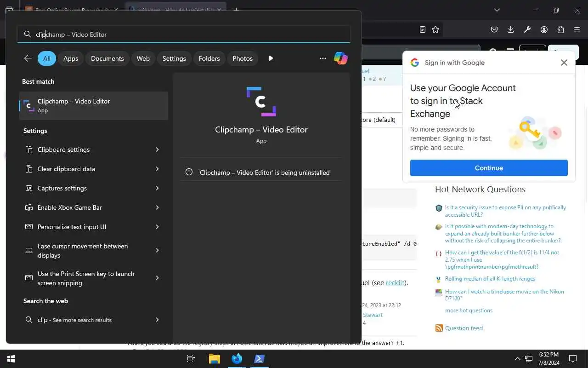This screenshot has width=588, height=368.
Task: Click the web search magnifier beside 'clip'
Action: [x=29, y=320]
